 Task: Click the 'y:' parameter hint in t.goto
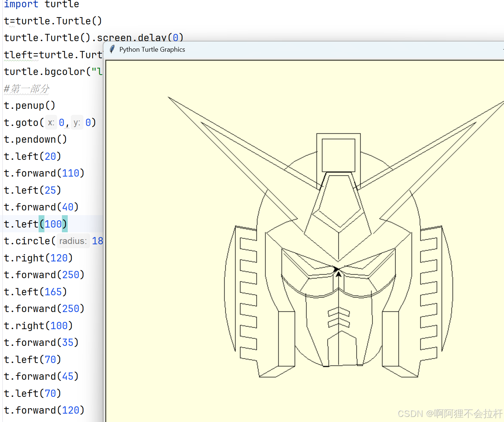pos(77,123)
